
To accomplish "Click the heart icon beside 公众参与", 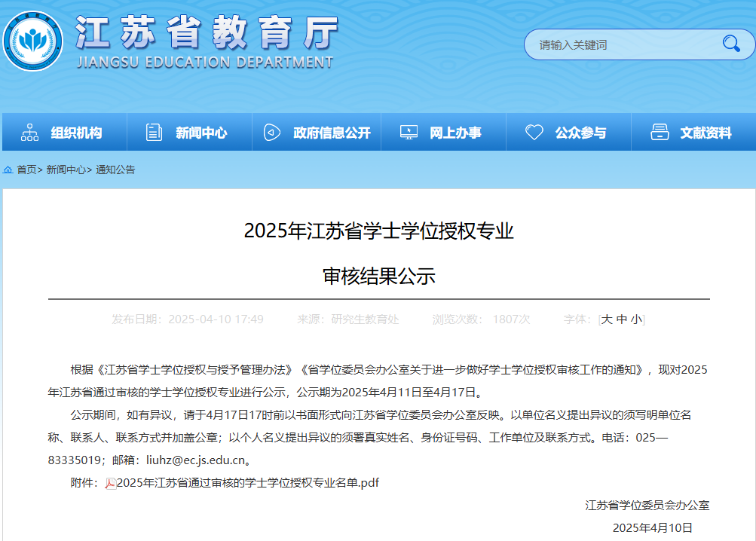I will (x=534, y=131).
